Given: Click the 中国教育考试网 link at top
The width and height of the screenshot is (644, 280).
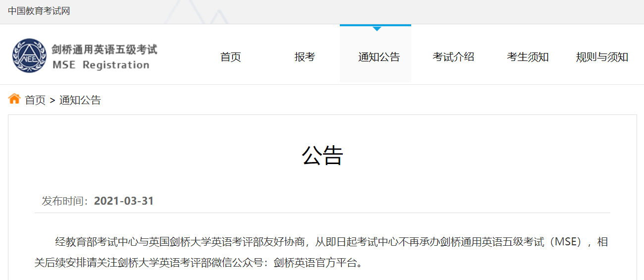Looking at the screenshot, I should point(39,11).
